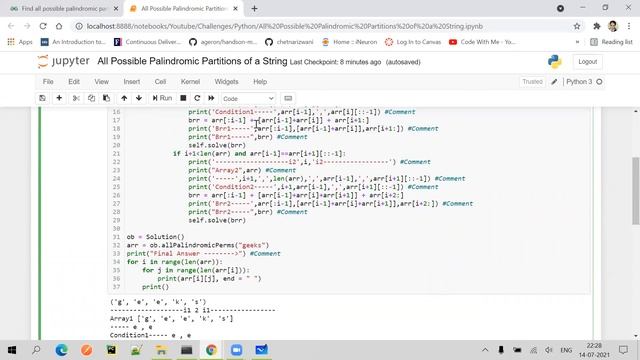The height and width of the screenshot is (360, 640).
Task: Open the An Introduction to bookmark
Action: [73, 42]
